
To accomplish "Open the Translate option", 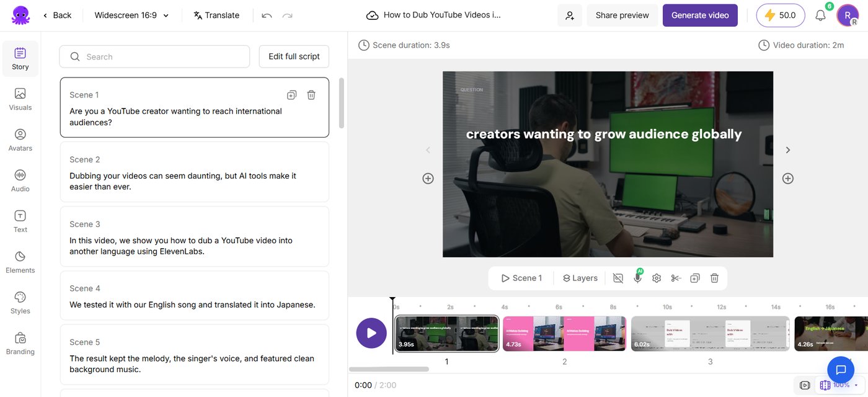I will (x=216, y=16).
